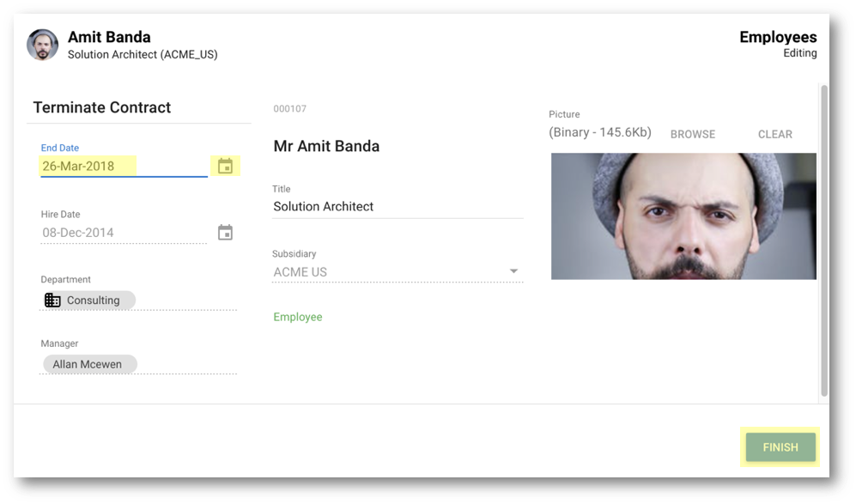
Task: Select the Consulting department chip
Action: click(88, 301)
